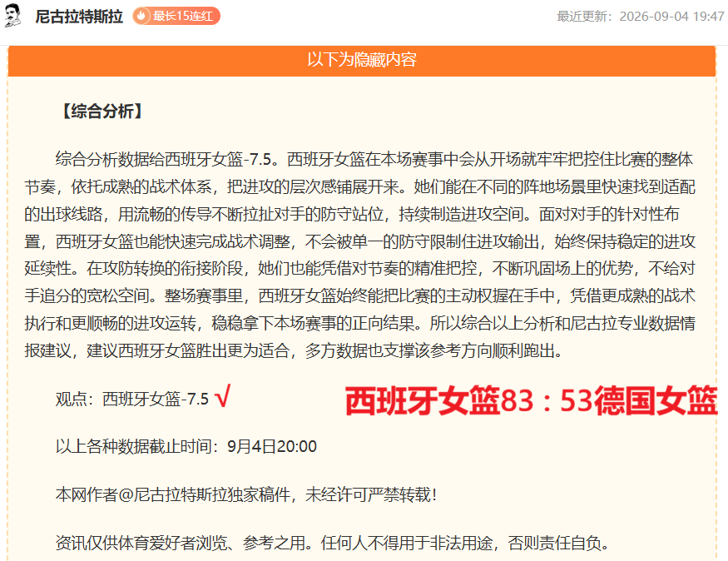
Task: Click the red checkmark beside the pick
Action: tap(222, 397)
